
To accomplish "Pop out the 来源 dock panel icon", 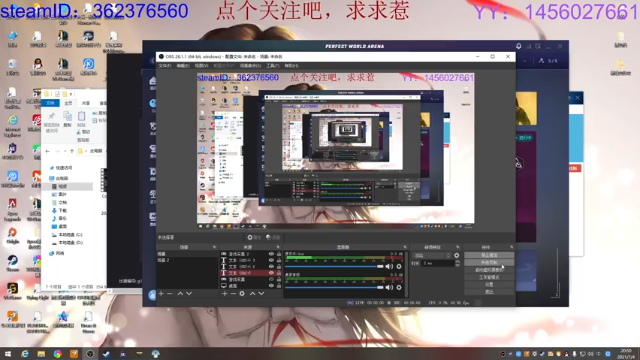I will [x=278, y=247].
